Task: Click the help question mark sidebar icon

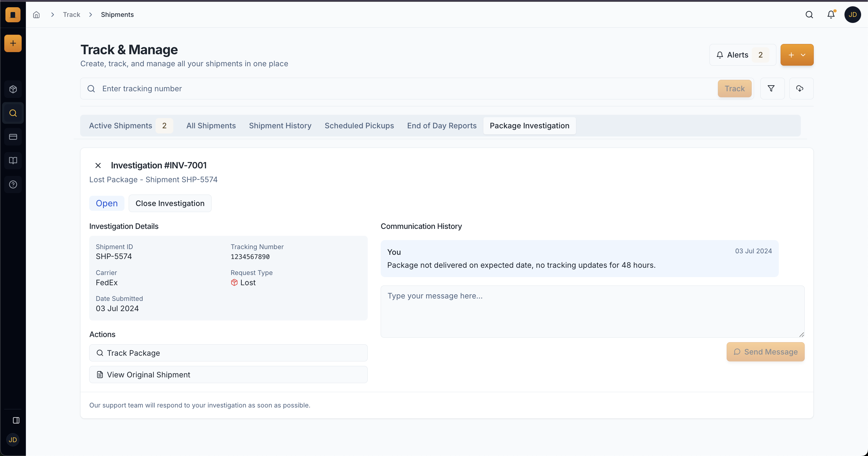Action: click(13, 185)
